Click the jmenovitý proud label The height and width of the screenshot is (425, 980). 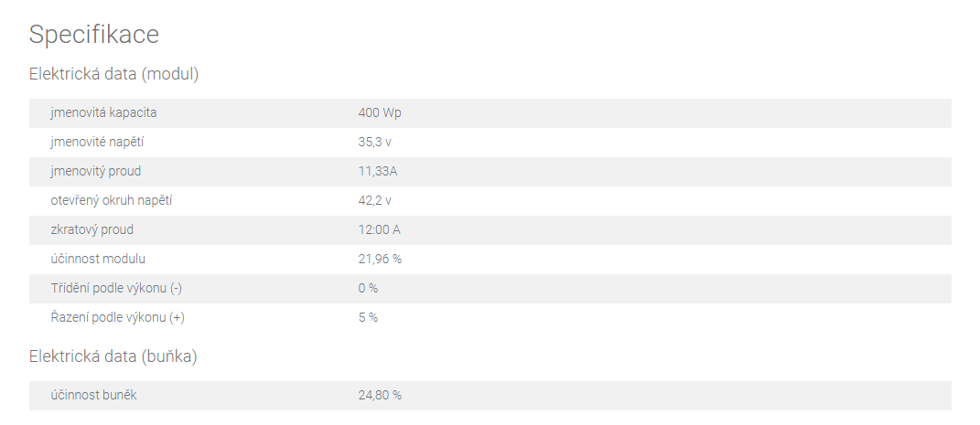tap(96, 172)
